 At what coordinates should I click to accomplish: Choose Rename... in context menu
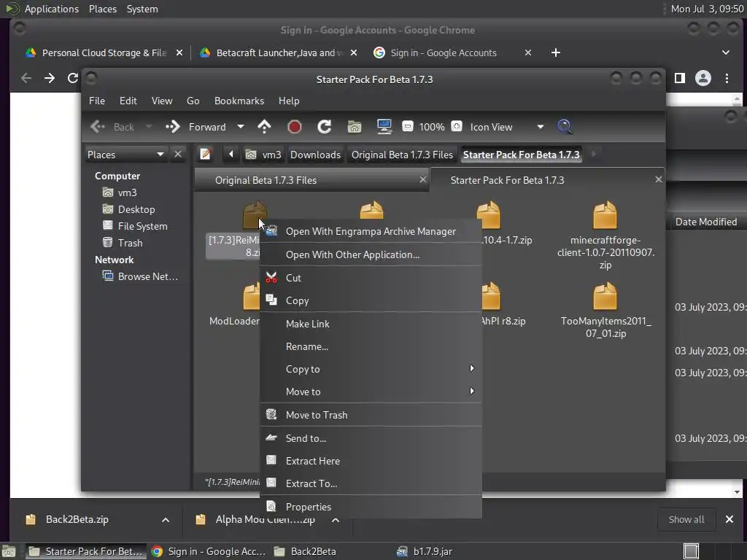click(x=371, y=346)
